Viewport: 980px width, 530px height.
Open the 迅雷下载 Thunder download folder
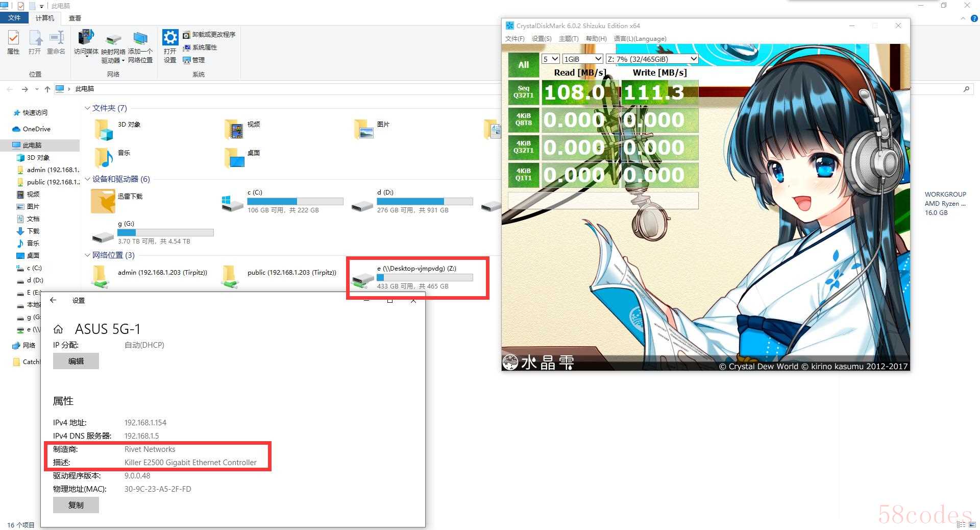coord(117,201)
